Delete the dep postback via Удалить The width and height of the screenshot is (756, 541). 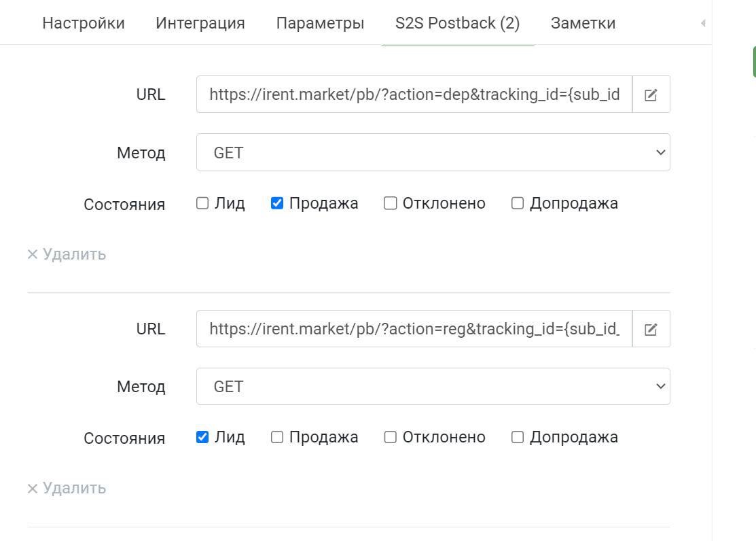[x=67, y=254]
